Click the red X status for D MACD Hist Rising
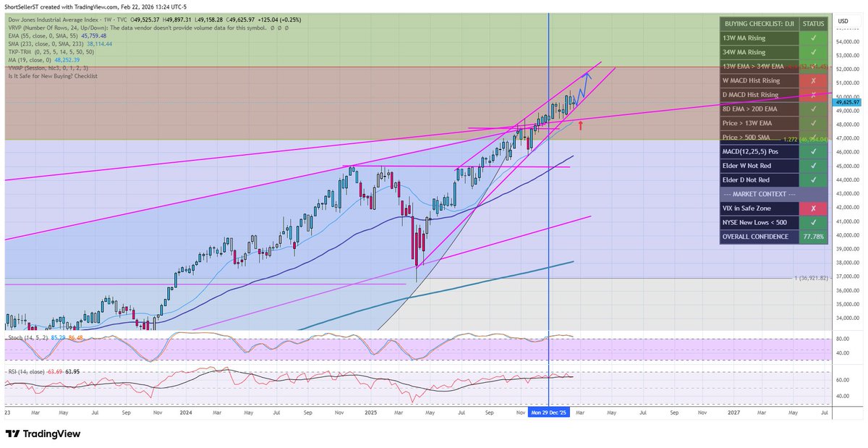Viewport: 868px width, 448px height. [x=813, y=95]
